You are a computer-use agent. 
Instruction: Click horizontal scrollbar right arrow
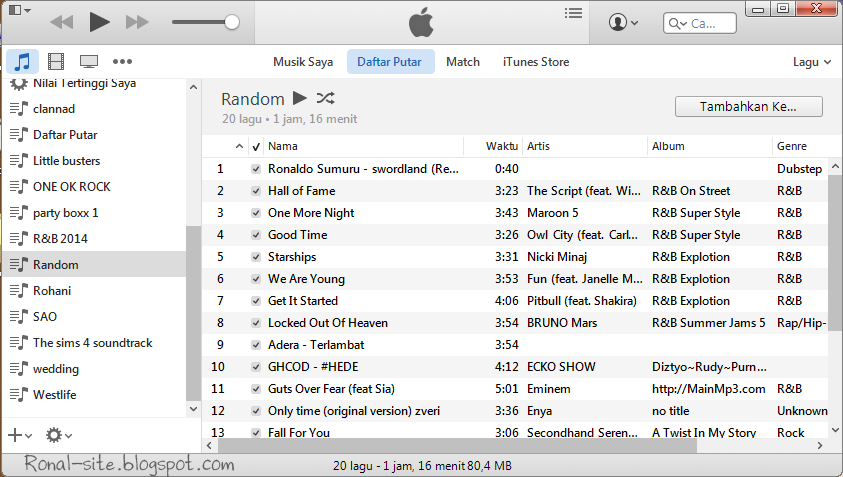[820, 445]
